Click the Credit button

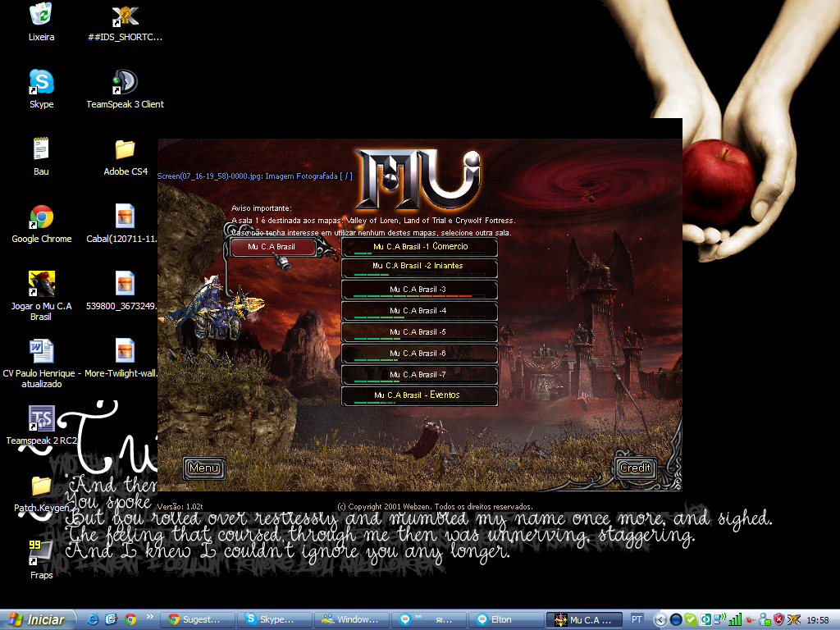click(635, 468)
